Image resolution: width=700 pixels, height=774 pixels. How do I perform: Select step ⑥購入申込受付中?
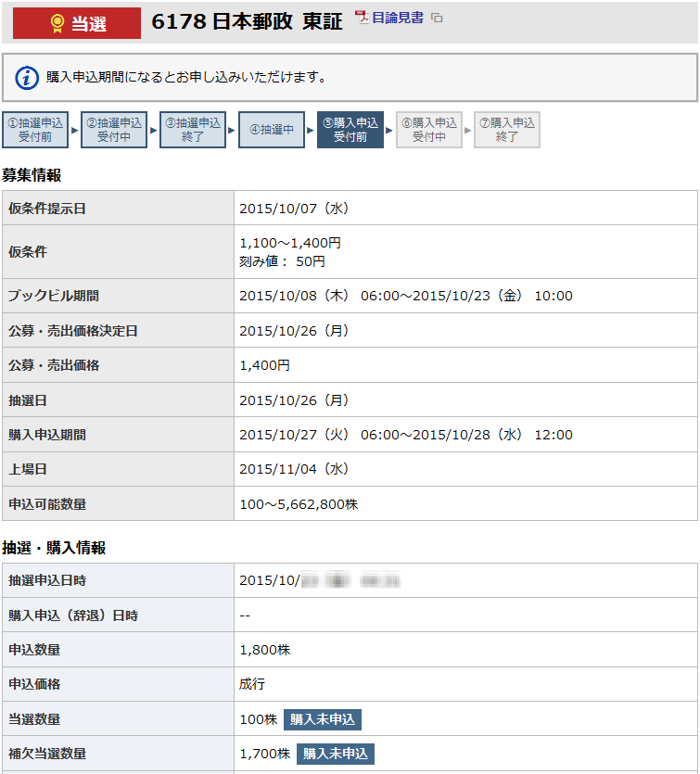[x=429, y=130]
